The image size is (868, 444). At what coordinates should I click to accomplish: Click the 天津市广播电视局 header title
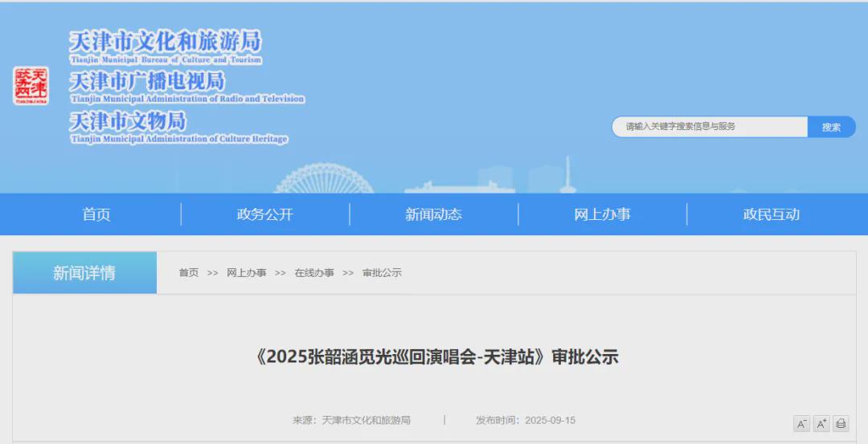147,82
